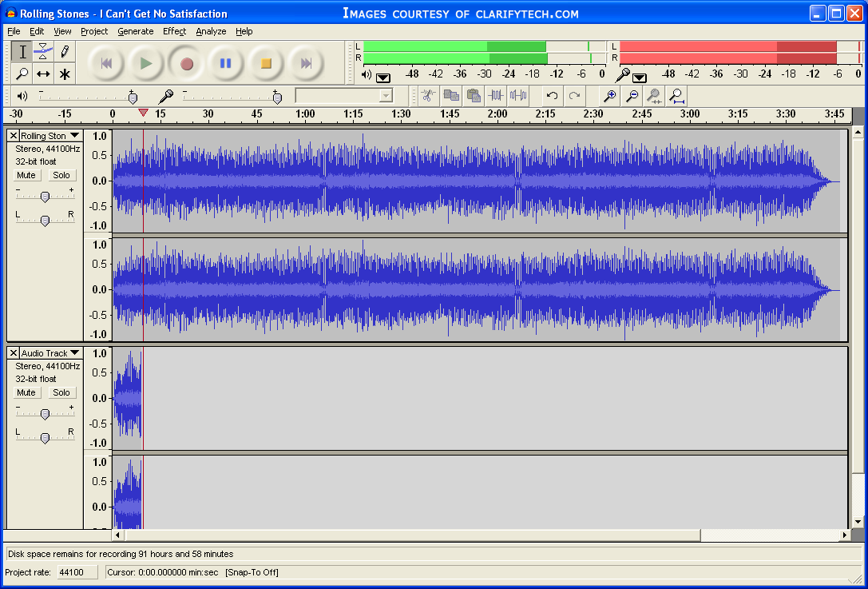The width and height of the screenshot is (868, 589).
Task: Click the blue Pause button
Action: pos(226,63)
